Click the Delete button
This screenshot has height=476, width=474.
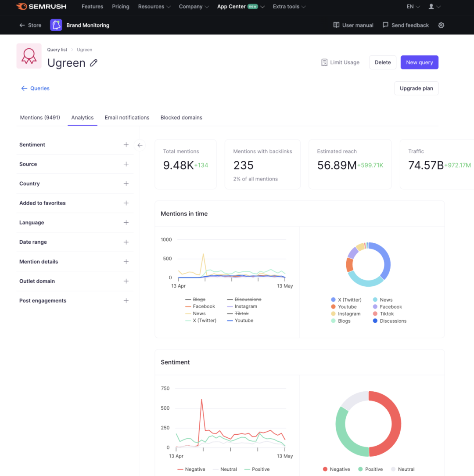click(383, 62)
